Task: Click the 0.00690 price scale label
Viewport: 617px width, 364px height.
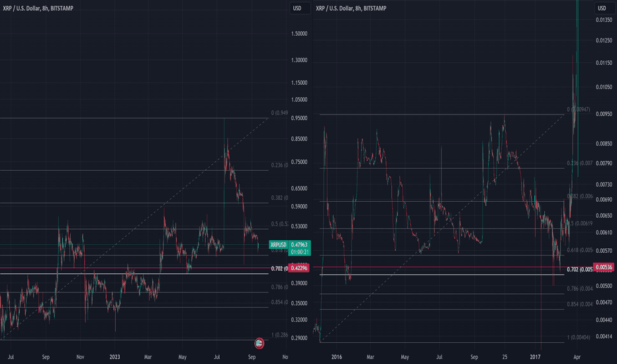Action: (x=604, y=200)
